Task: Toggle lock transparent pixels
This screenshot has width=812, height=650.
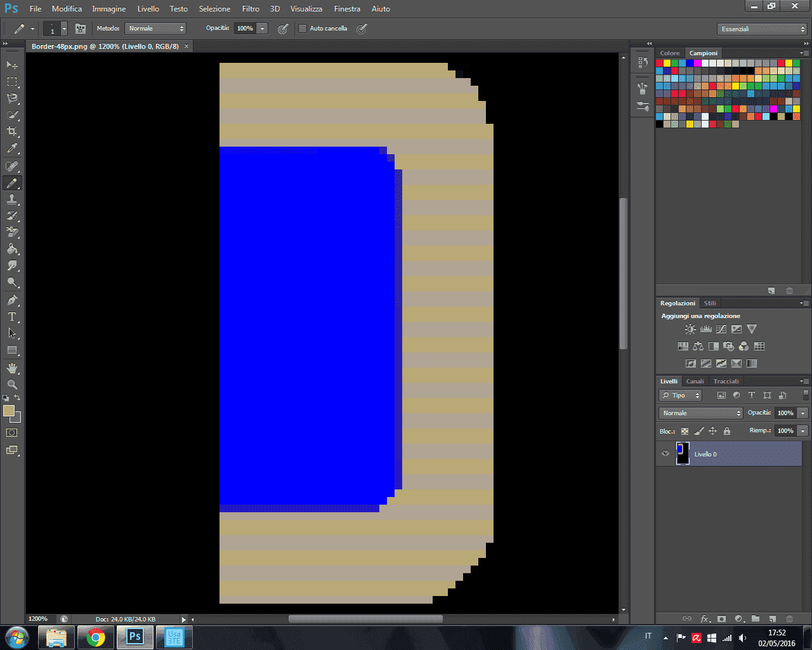Action: [x=684, y=431]
